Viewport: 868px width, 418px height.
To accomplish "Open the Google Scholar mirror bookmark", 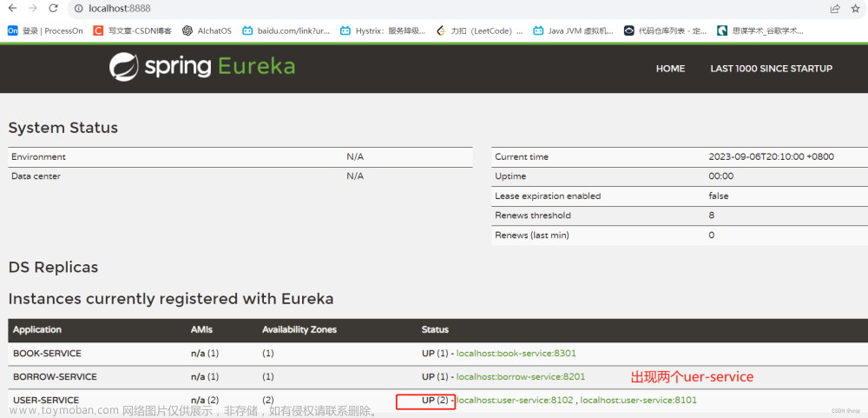I will [x=760, y=31].
